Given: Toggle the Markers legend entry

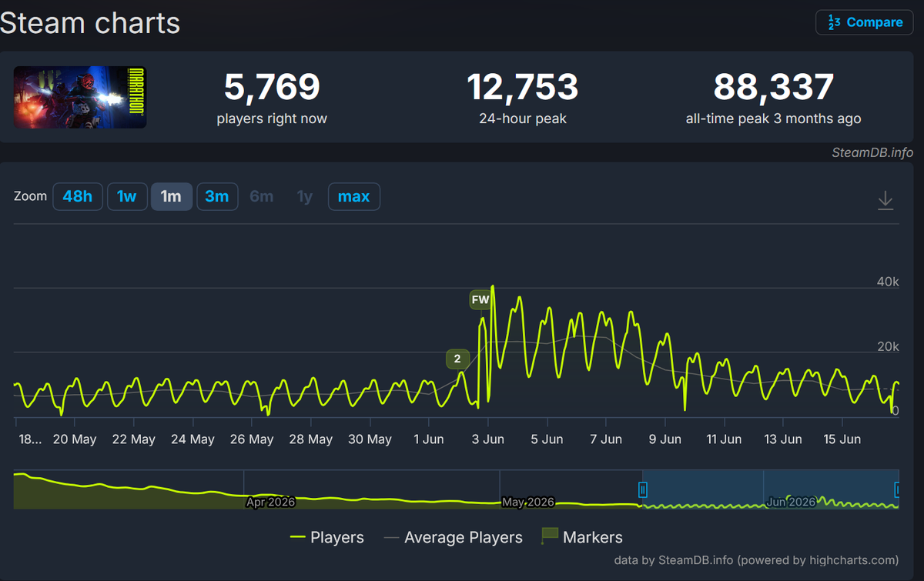Looking at the screenshot, I should click(582, 537).
